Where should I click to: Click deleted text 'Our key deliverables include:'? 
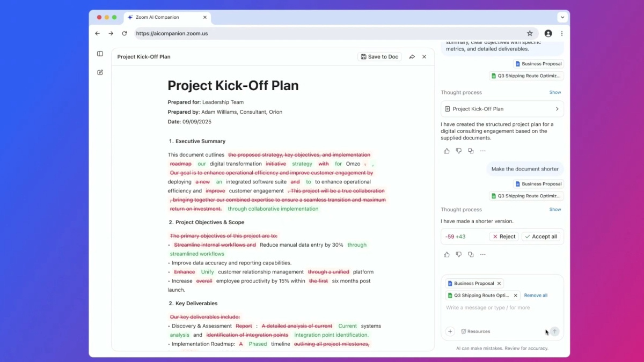pyautogui.click(x=205, y=317)
